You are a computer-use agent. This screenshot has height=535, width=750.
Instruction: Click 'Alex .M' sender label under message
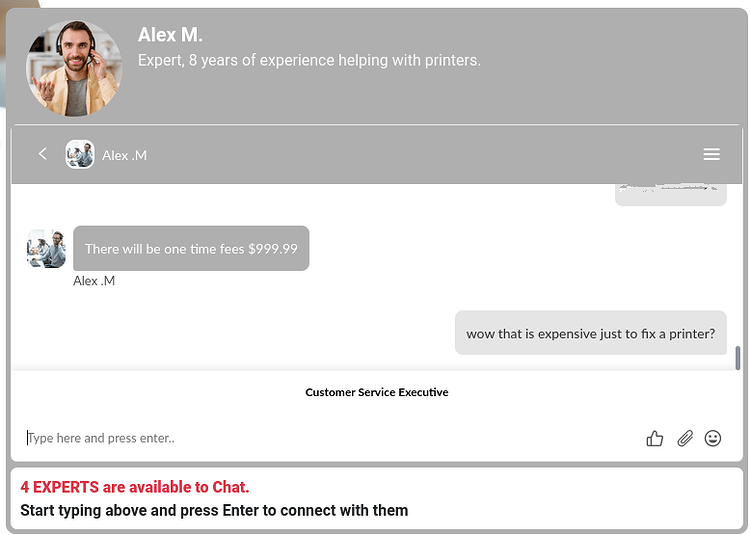coord(94,281)
